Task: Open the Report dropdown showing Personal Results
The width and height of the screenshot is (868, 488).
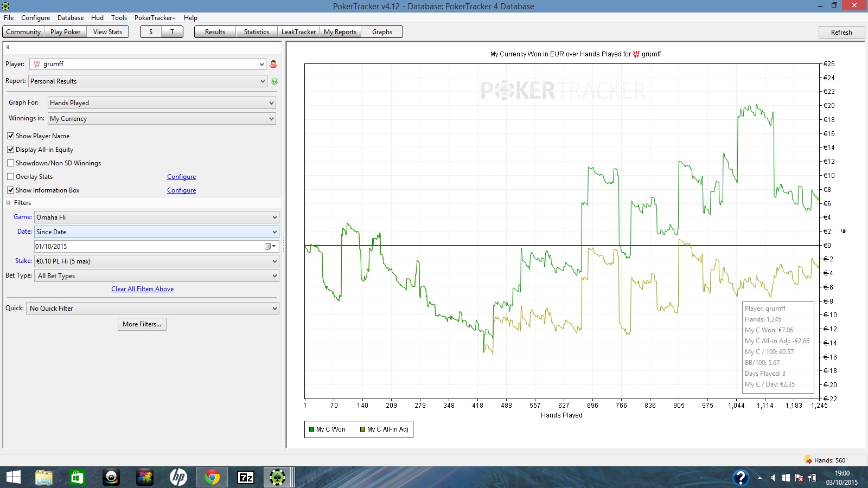Action: click(148, 81)
